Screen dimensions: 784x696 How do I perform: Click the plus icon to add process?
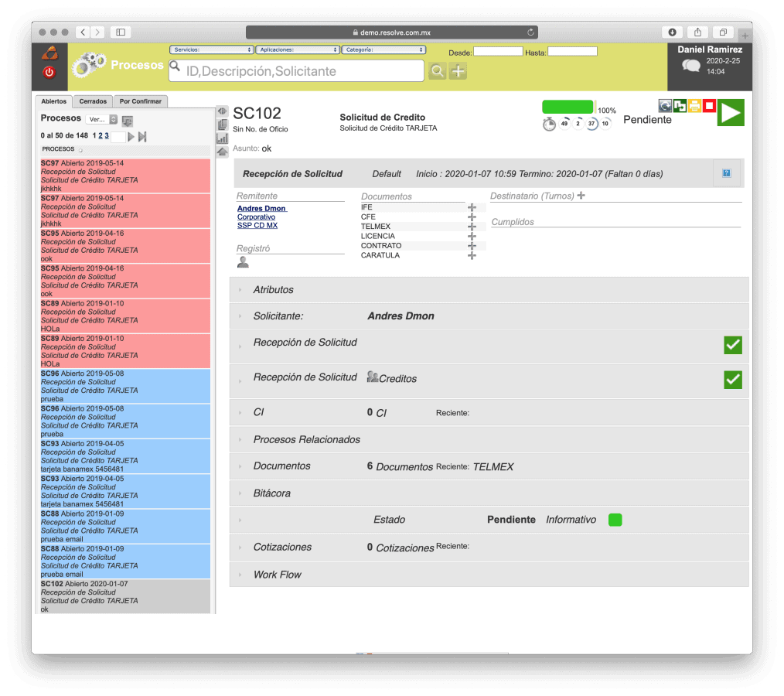458,71
